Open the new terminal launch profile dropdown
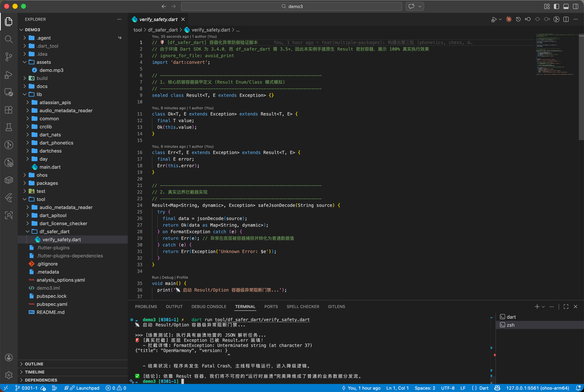 coord(543,307)
